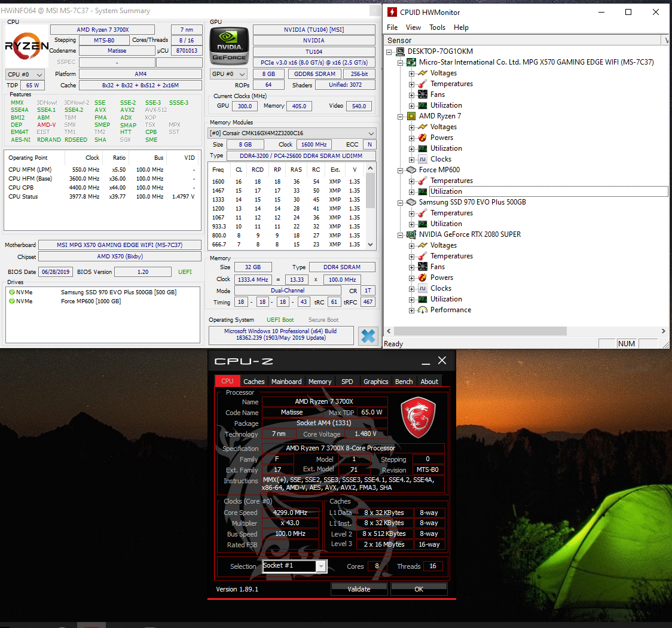Click the HWMonitor red lightning app icon
The width and height of the screenshot is (672, 628).
coord(392,12)
